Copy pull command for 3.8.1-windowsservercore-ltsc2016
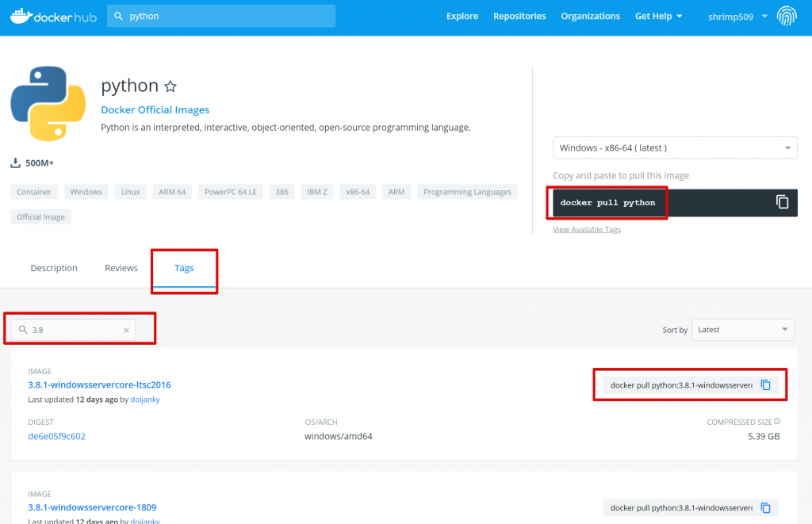 pyautogui.click(x=765, y=384)
